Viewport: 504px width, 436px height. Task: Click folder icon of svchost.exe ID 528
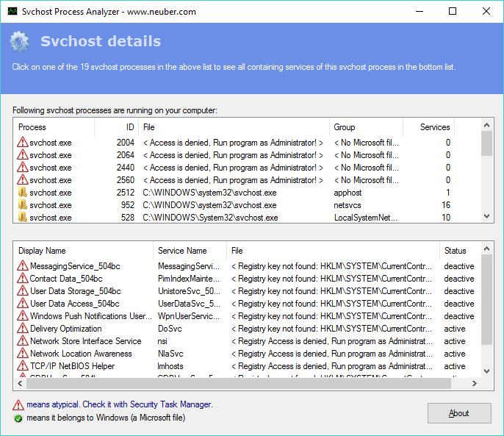(23, 218)
